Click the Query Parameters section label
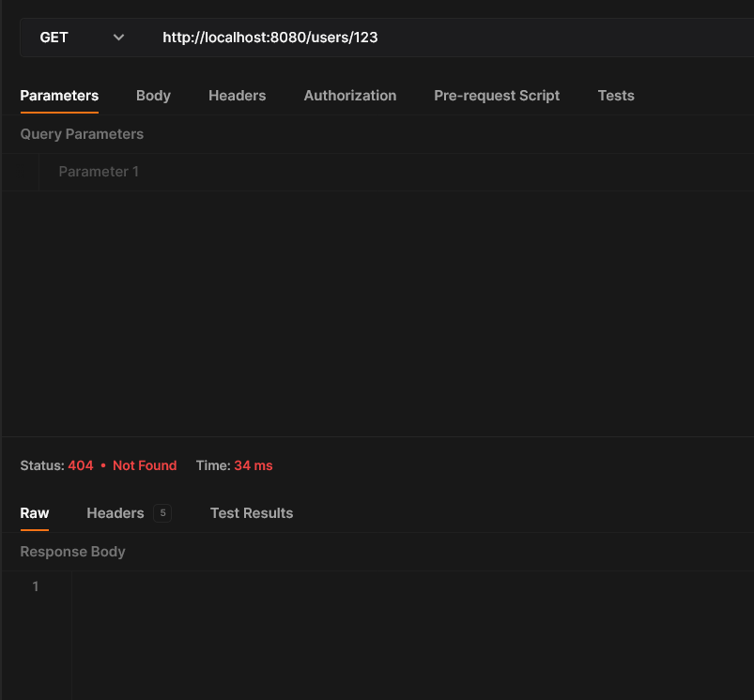This screenshot has height=700, width=754. [82, 134]
